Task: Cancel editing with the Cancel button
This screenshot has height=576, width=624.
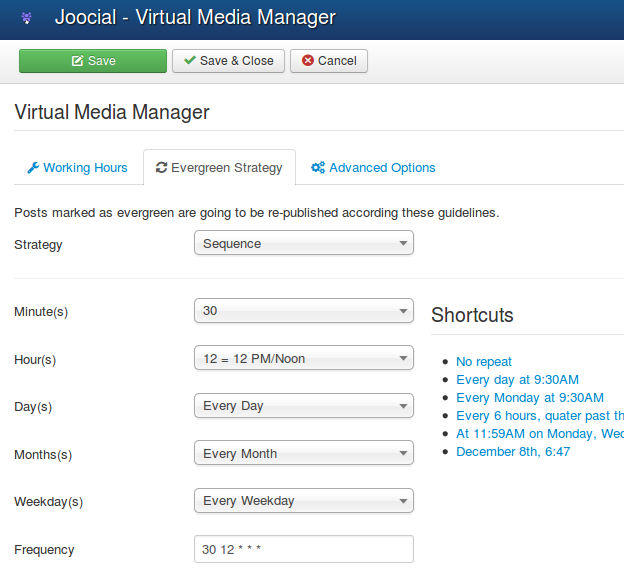Action: tap(329, 61)
